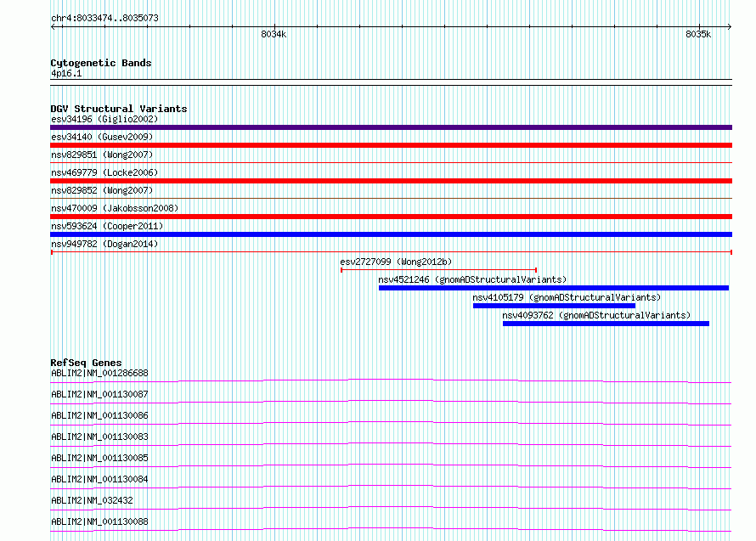Click the blue nsv4521246 variant bar
The height and width of the screenshot is (541, 756).
click(554, 288)
